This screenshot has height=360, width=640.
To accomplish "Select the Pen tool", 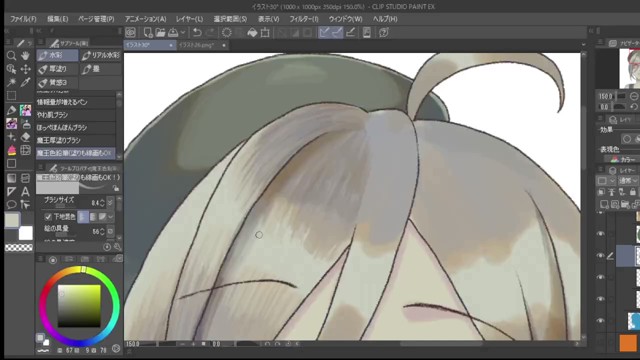I will click(x=11, y=110).
